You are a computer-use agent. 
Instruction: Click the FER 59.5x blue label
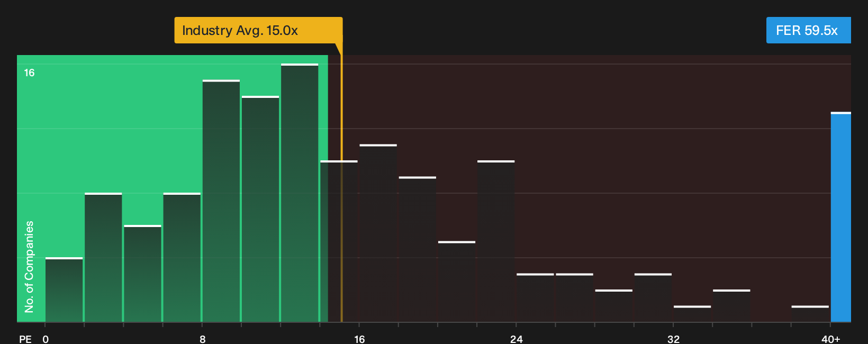coord(808,30)
